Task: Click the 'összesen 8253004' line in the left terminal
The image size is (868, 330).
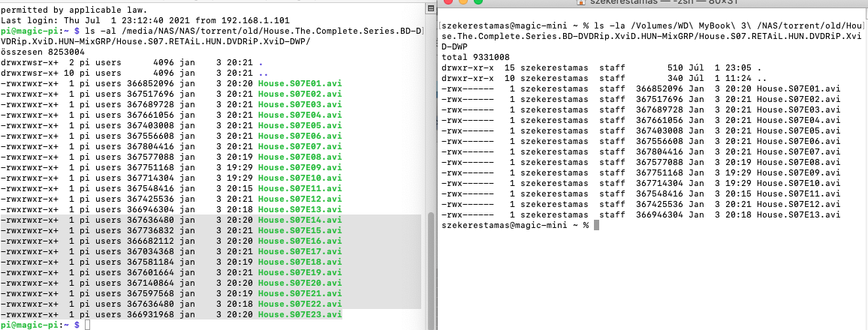Action: click(44, 52)
